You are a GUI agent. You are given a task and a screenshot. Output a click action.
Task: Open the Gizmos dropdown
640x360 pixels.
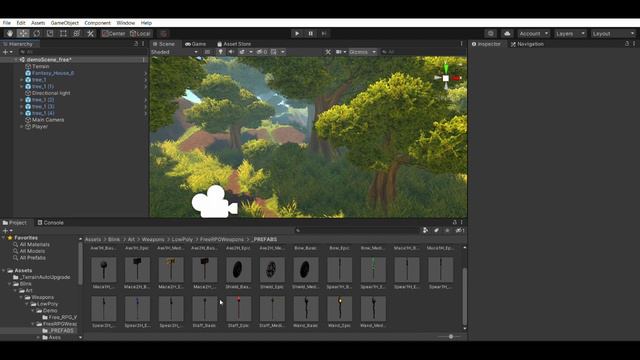362,52
